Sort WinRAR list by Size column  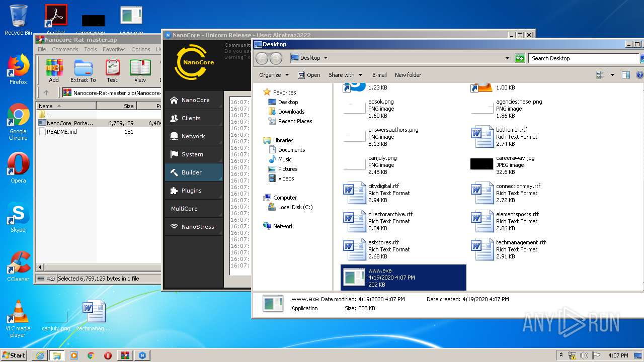(116, 106)
